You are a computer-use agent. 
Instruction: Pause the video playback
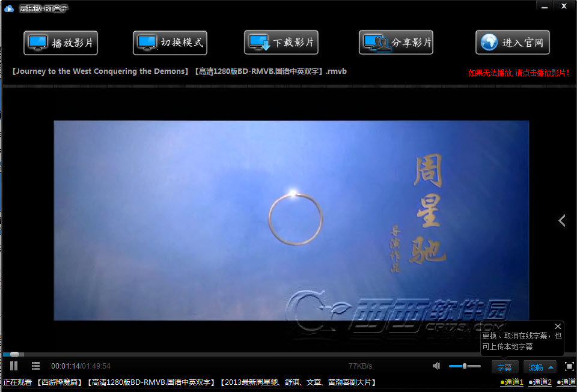14,366
